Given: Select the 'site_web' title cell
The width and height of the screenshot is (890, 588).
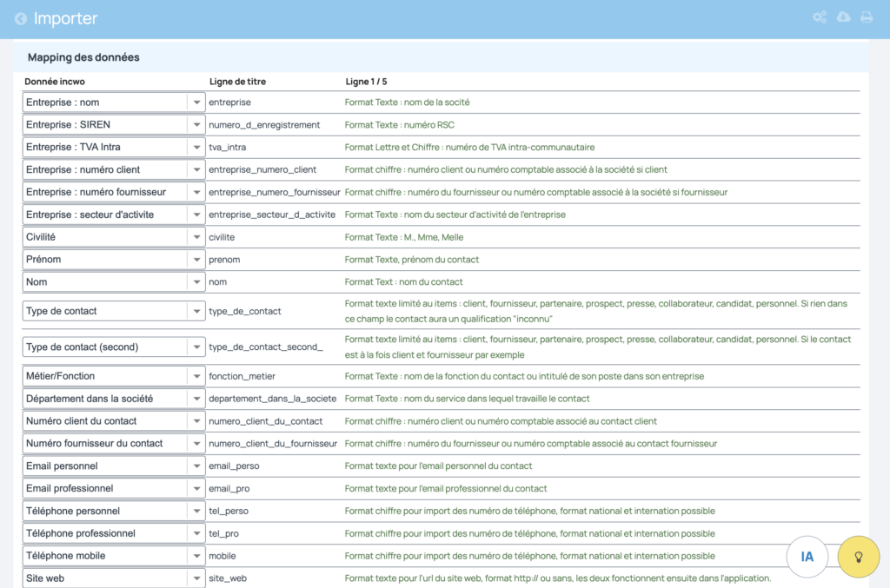Looking at the screenshot, I should point(228,578).
